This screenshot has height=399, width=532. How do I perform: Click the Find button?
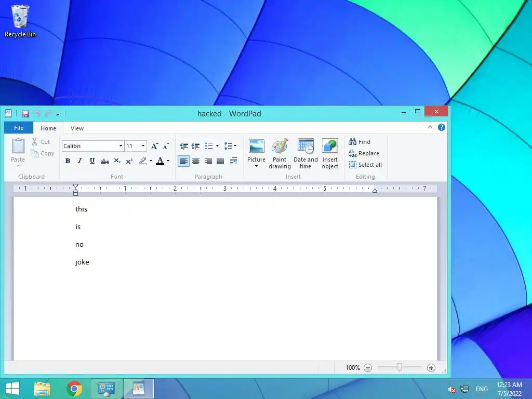point(360,142)
